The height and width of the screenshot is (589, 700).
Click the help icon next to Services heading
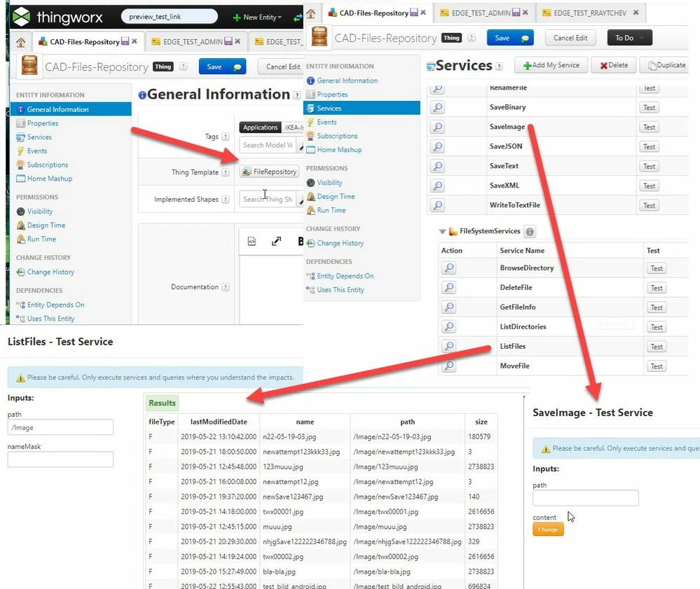499,67
